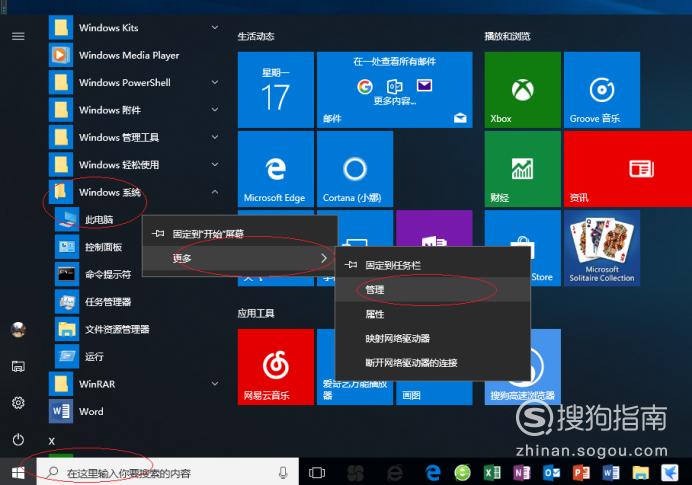Open Word from the taskbar
Image resolution: width=692 pixels, height=485 pixels.
click(x=611, y=473)
